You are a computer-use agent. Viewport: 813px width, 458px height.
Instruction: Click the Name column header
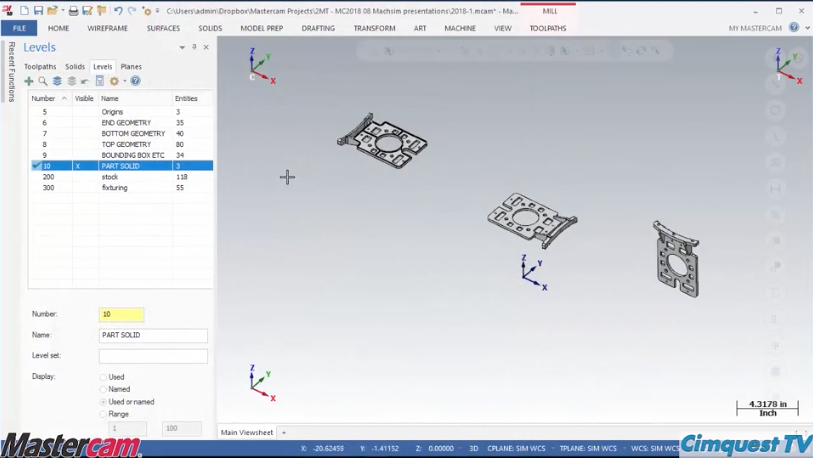point(135,98)
